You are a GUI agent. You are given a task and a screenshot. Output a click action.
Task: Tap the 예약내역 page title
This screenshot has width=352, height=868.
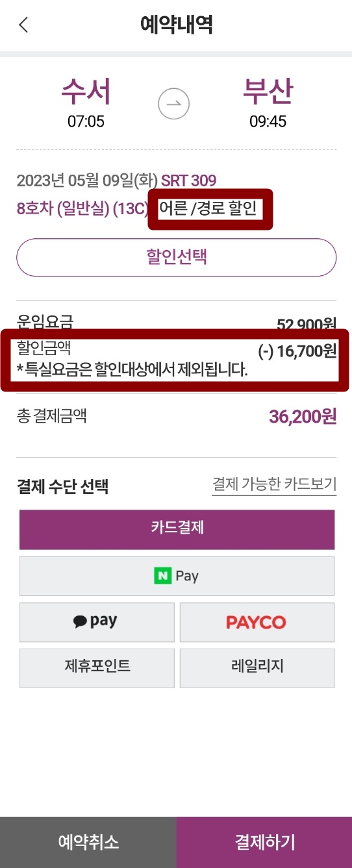tap(177, 25)
